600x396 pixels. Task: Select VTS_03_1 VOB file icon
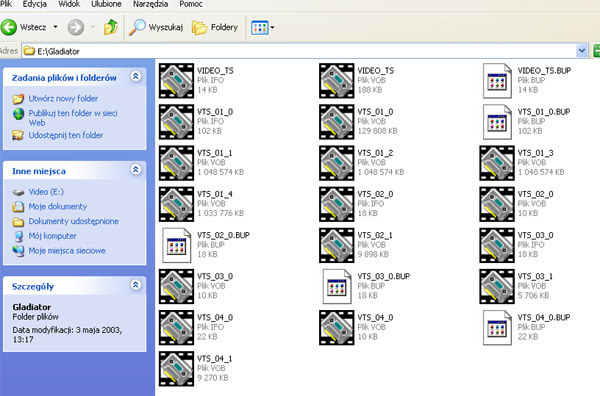point(497,287)
